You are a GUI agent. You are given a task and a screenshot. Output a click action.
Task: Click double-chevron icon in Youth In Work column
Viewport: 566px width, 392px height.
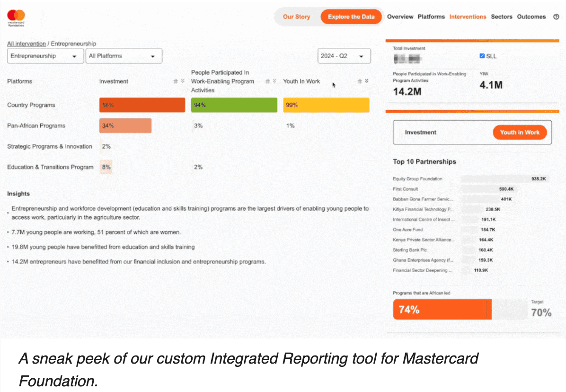[x=366, y=81]
